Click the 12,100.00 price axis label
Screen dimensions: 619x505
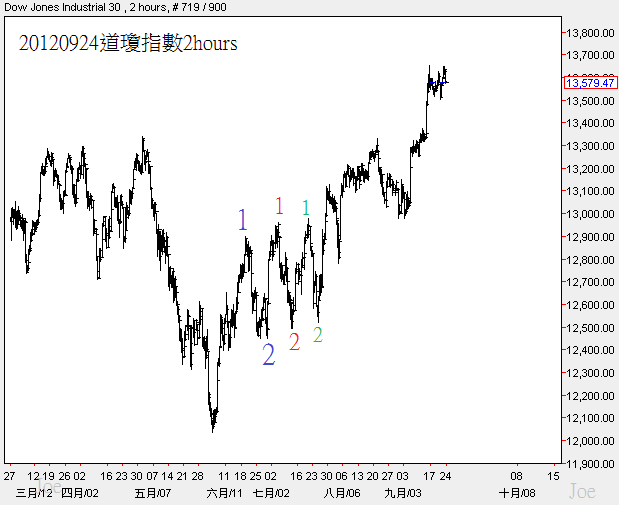(590, 418)
